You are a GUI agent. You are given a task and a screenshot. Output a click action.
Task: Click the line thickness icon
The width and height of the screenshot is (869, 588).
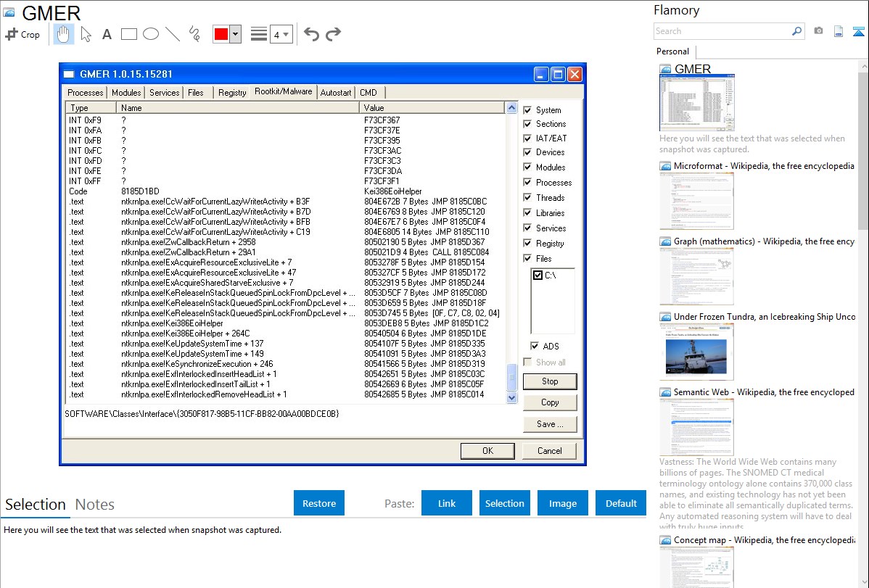tap(259, 34)
